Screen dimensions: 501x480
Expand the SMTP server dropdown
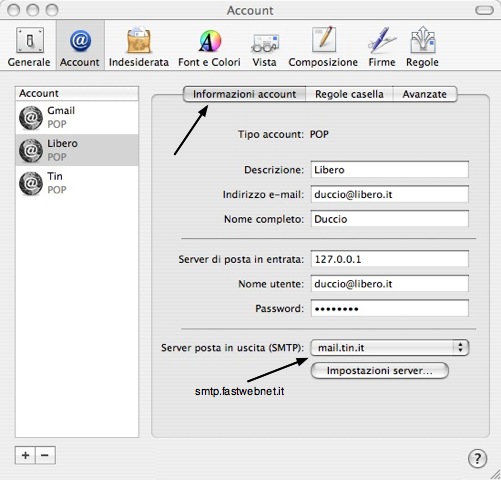point(390,348)
